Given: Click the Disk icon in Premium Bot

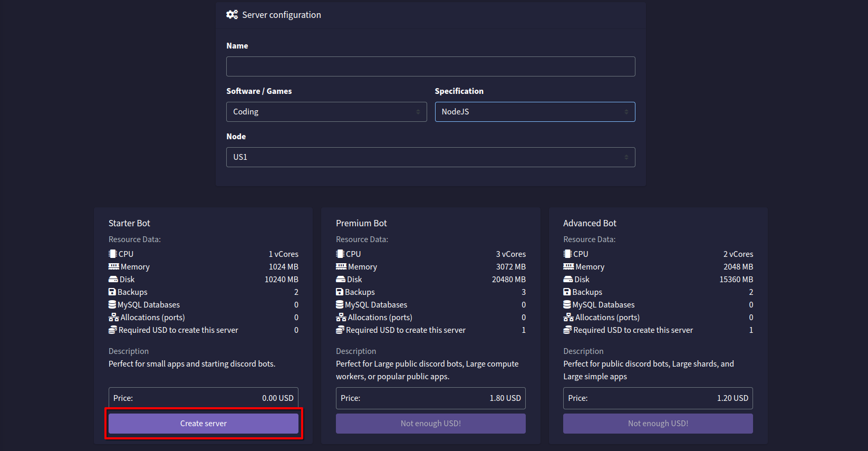Looking at the screenshot, I should [x=341, y=280].
